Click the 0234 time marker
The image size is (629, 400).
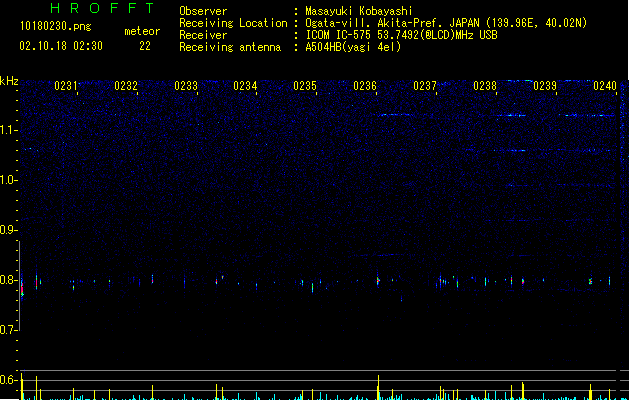pos(245,86)
